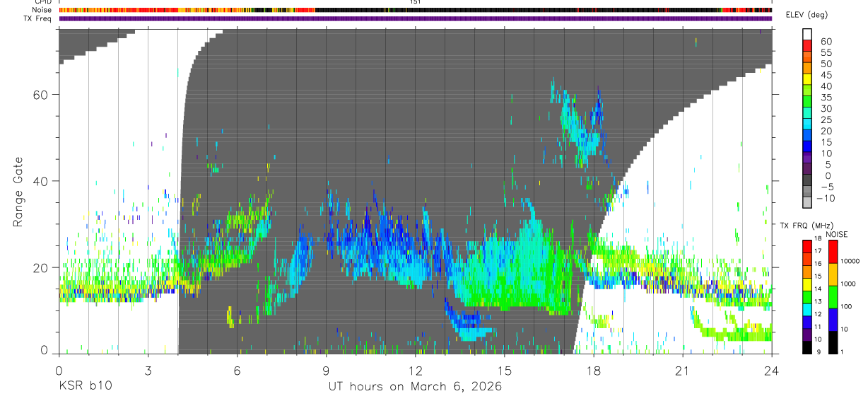Screen dimensions: 868x401
Task: Click the 5 label on ELEV colorbar
Action: point(828,165)
